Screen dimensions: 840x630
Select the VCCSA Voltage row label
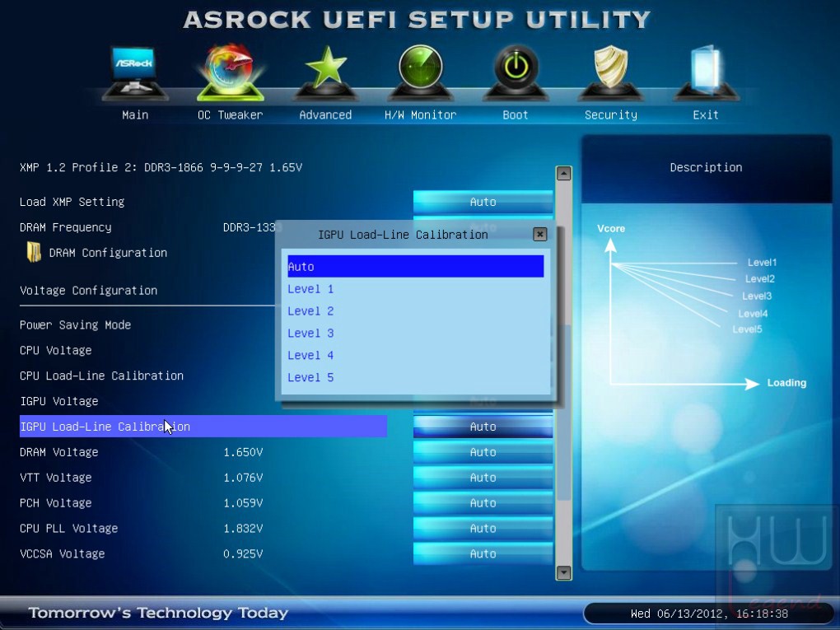62,553
